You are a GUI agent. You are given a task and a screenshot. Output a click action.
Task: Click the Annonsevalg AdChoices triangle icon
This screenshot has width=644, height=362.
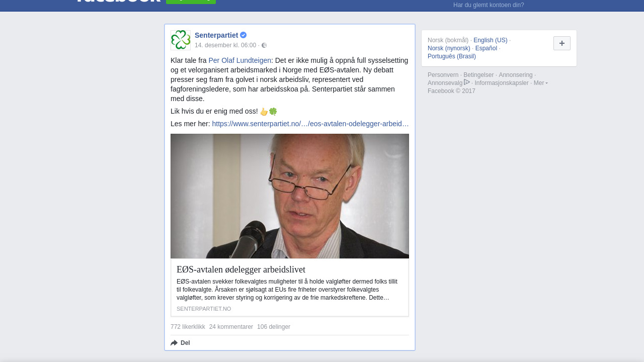467,82
